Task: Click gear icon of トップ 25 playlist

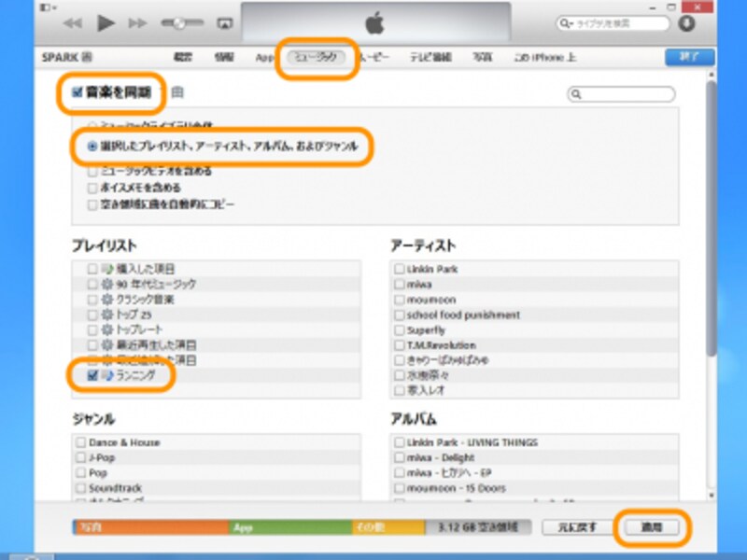Action: coord(107,315)
